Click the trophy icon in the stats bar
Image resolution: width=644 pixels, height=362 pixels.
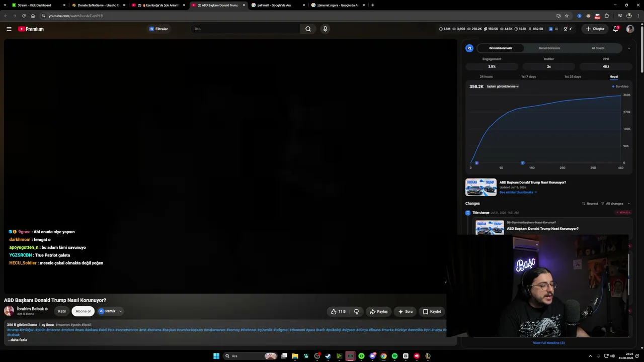(x=565, y=29)
